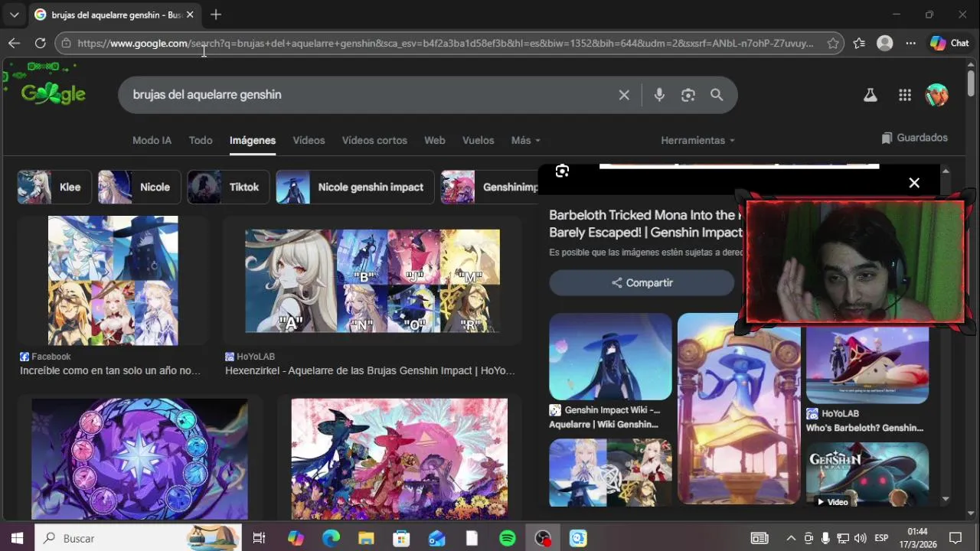
Task: Open the Genshin Impact Vídeo thumbnail
Action: pyautogui.click(x=867, y=474)
